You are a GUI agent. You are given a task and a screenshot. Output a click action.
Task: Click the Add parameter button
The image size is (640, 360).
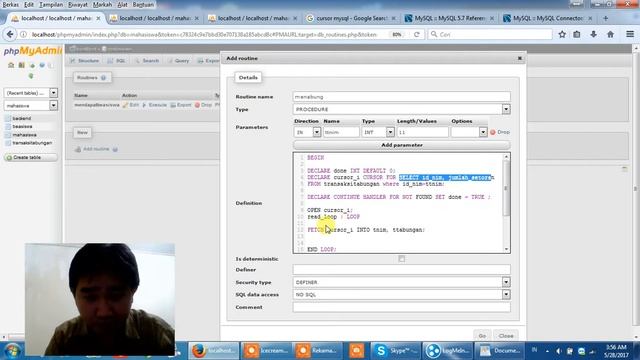pyautogui.click(x=402, y=145)
